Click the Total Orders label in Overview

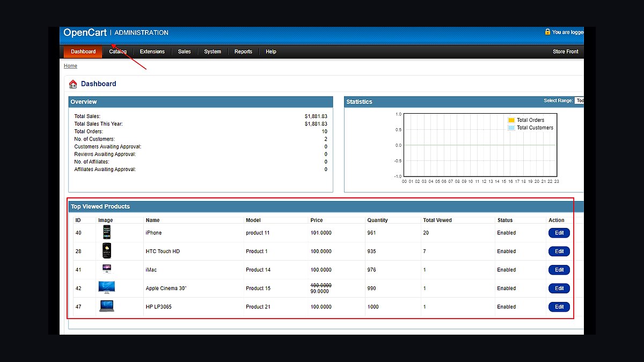[89, 131]
